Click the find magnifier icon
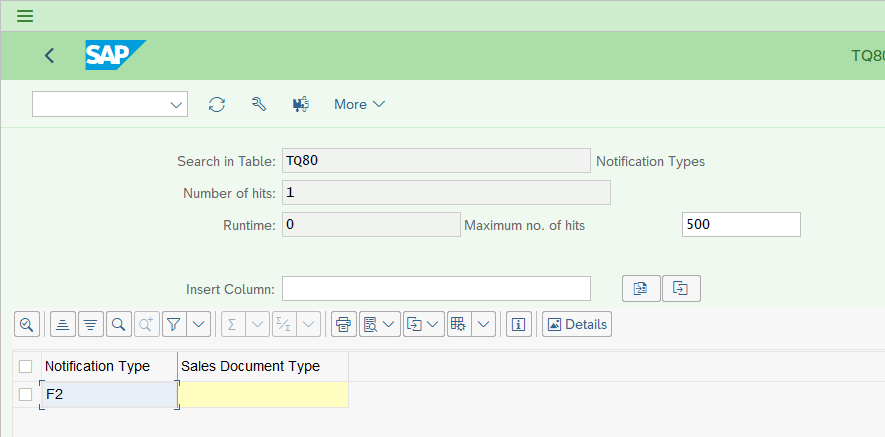885x437 pixels. click(x=119, y=324)
